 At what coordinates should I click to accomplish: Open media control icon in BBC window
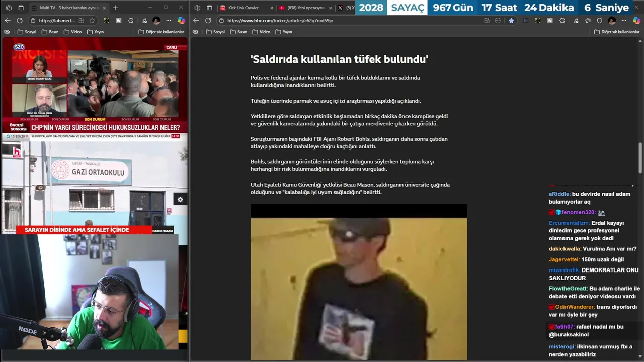click(575, 20)
